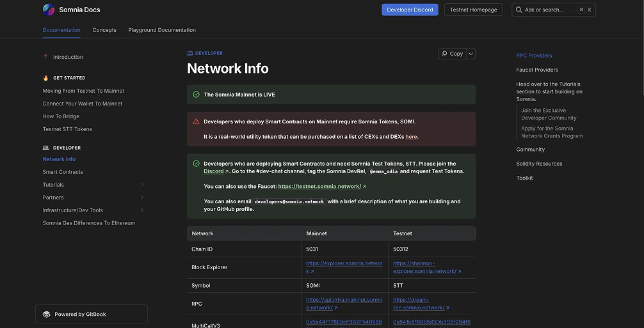This screenshot has height=328, width=644.
Task: Click the Testnet Homepage button
Action: point(474,10)
